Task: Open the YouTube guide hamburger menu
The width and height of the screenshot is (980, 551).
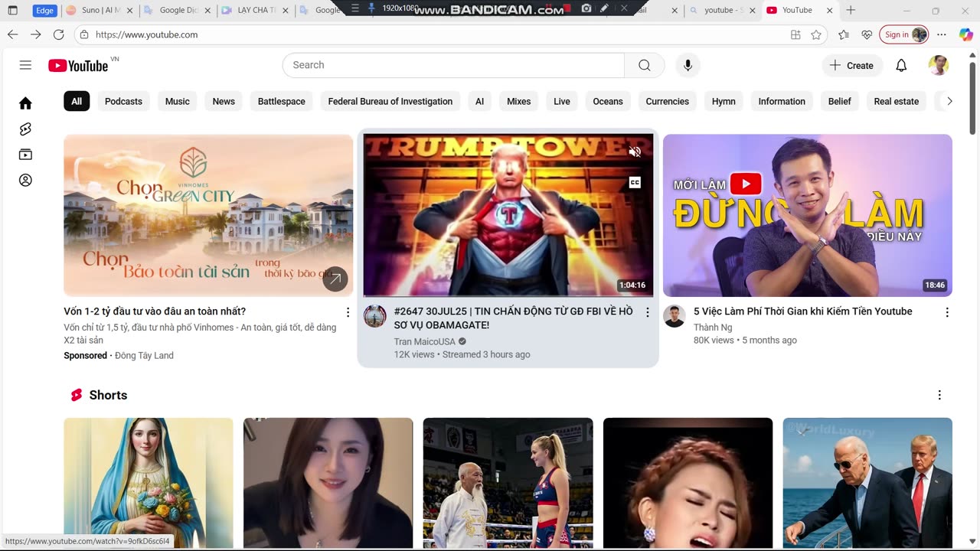Action: (25, 65)
